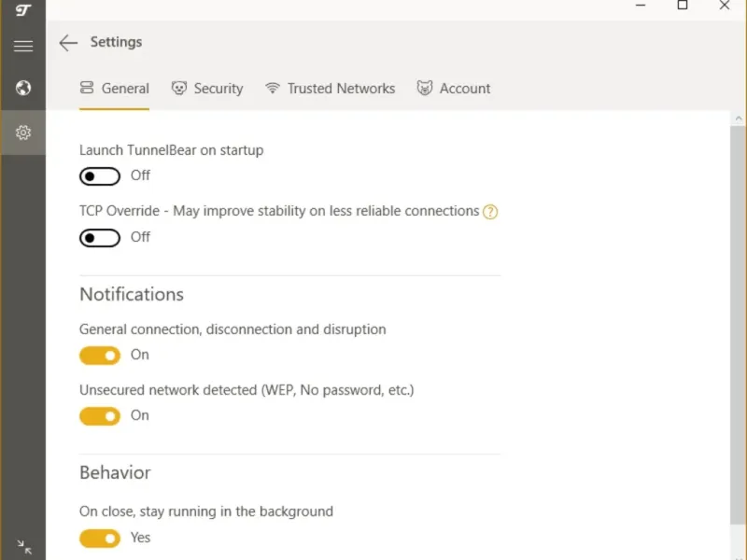Click the scrollbar up arrow
The width and height of the screenshot is (747, 560).
tap(739, 119)
